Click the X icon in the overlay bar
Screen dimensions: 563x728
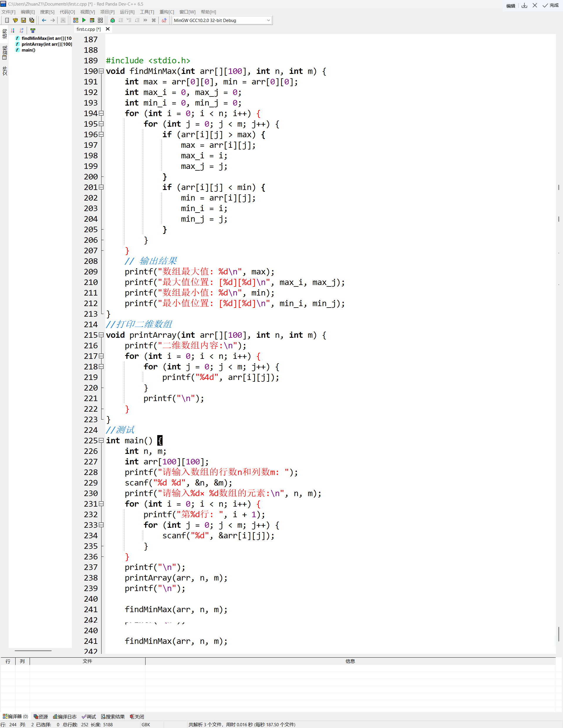pos(535,5)
